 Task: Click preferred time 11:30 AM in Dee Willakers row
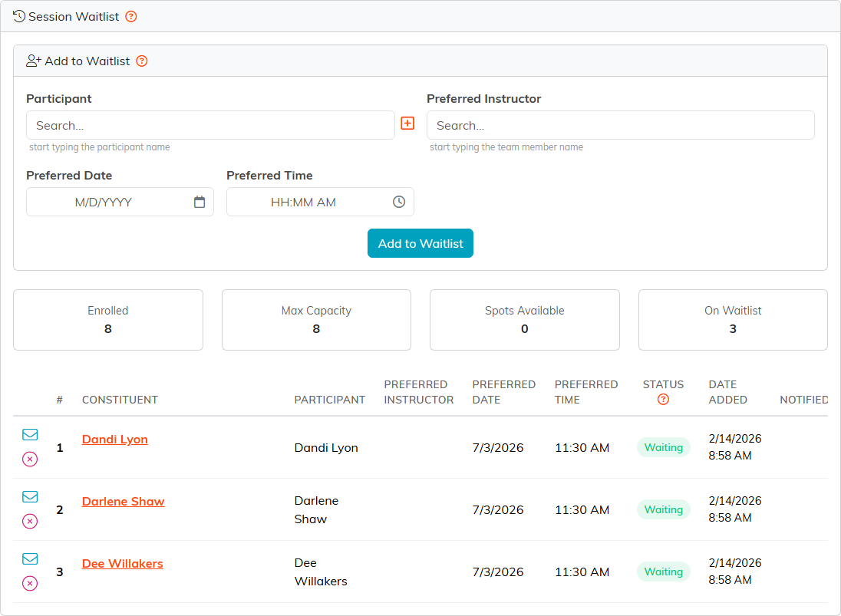(x=582, y=572)
